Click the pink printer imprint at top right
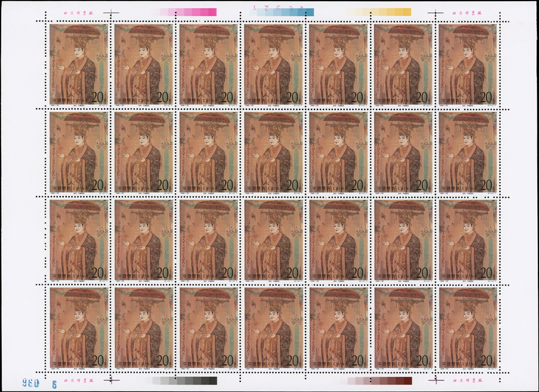The width and height of the screenshot is (539, 392). (467, 13)
